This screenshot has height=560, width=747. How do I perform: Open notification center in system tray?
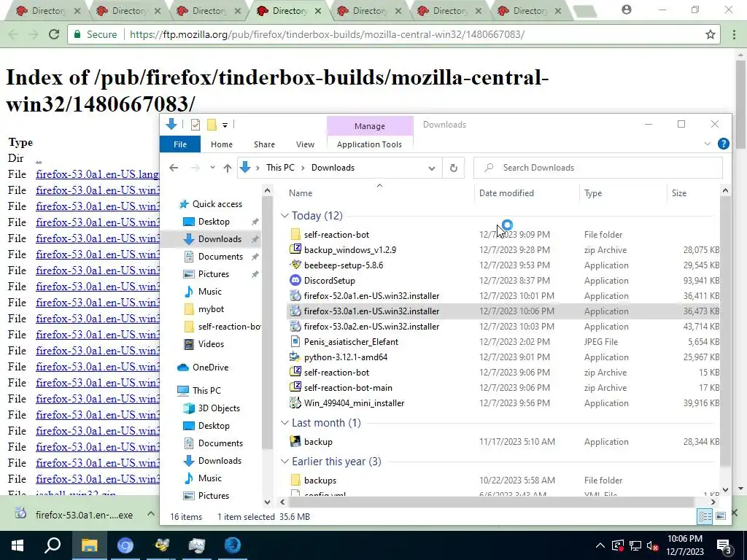[x=724, y=546]
